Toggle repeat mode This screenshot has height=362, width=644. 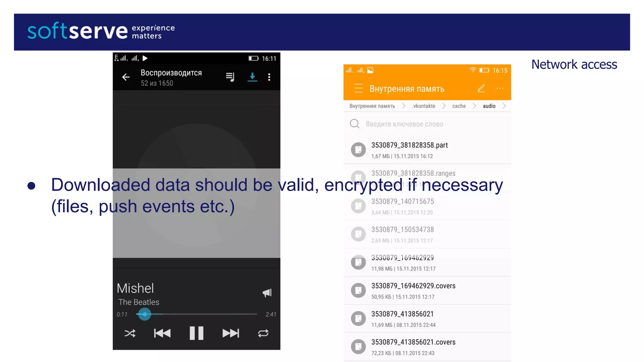(263, 333)
